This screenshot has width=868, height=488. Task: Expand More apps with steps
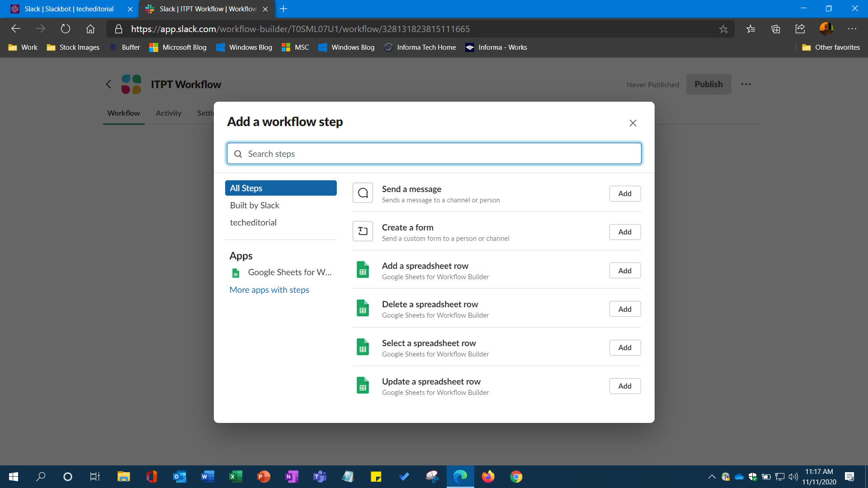[x=269, y=290]
